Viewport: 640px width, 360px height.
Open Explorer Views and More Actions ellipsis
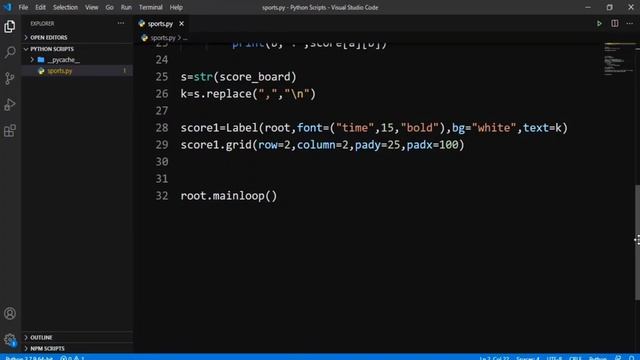click(121, 23)
